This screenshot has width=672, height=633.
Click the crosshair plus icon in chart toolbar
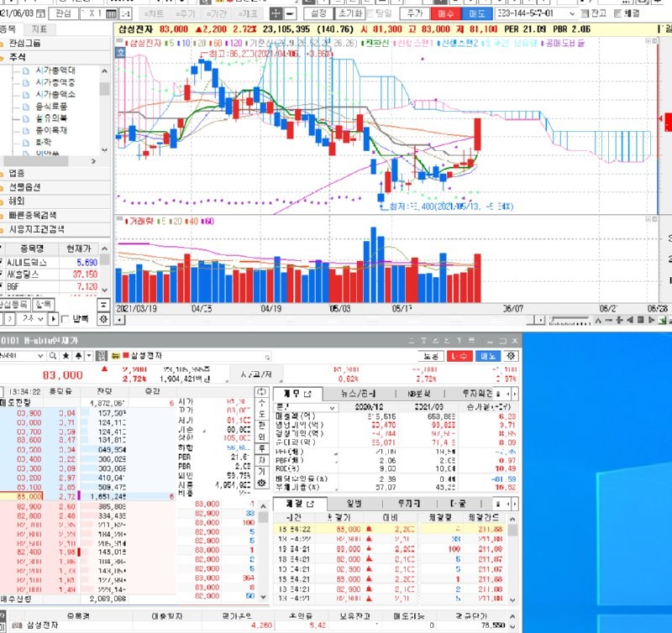(276, 13)
